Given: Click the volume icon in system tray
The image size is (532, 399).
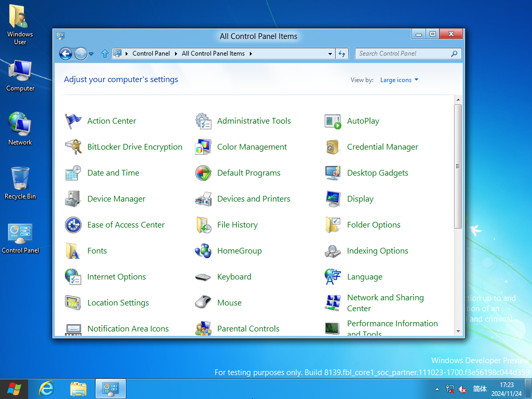Looking at the screenshot, I should pos(462,389).
